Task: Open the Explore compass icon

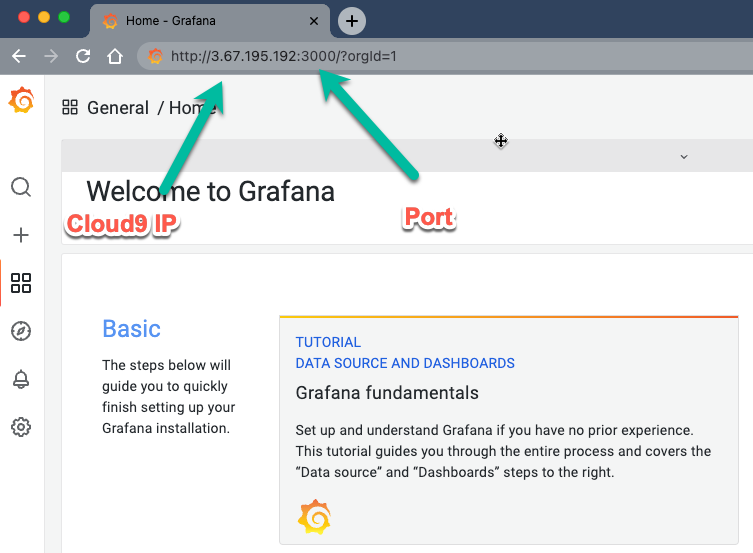Action: 21,331
